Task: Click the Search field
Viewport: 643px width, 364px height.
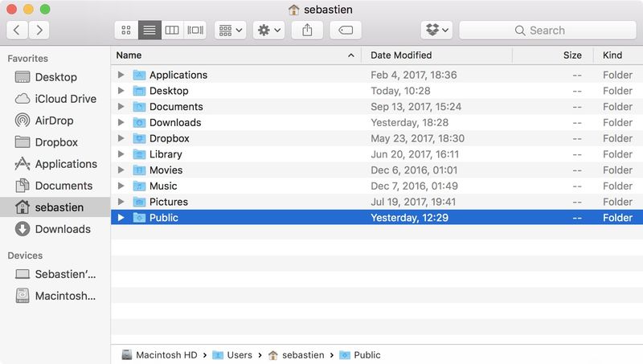Action: [547, 31]
